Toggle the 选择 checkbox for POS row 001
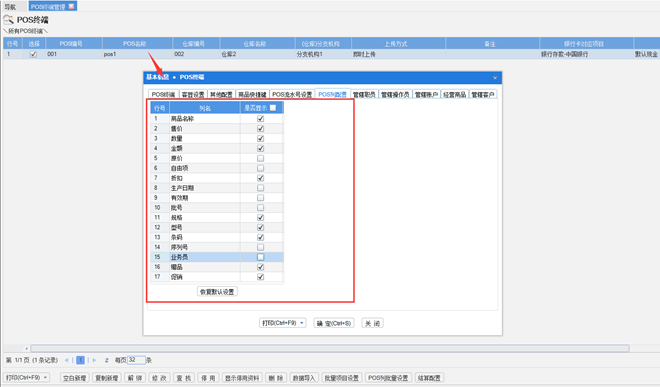660x387 pixels. pyautogui.click(x=33, y=54)
